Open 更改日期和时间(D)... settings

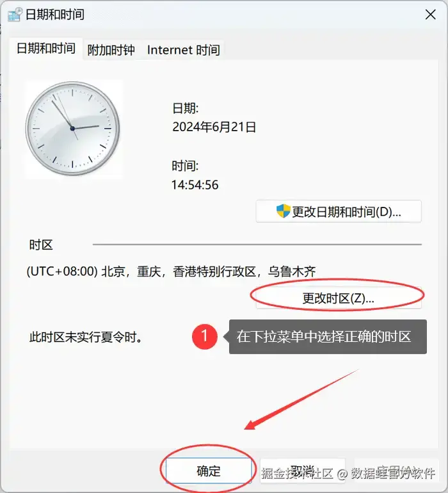tap(339, 211)
